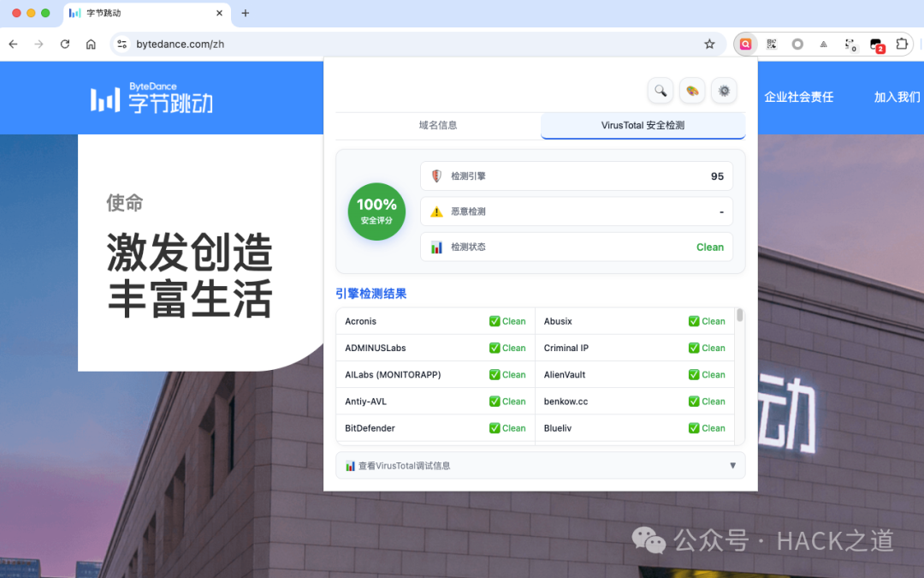
Task: Click the orange search extension icon
Action: tap(745, 44)
